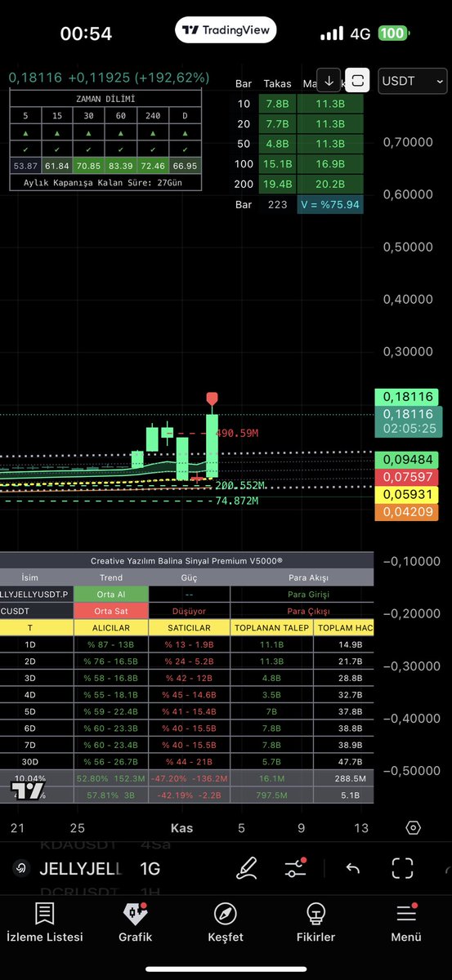
Task: Tap the 53.87 value in ZAMAN DİLİMİ table
Action: point(25,166)
